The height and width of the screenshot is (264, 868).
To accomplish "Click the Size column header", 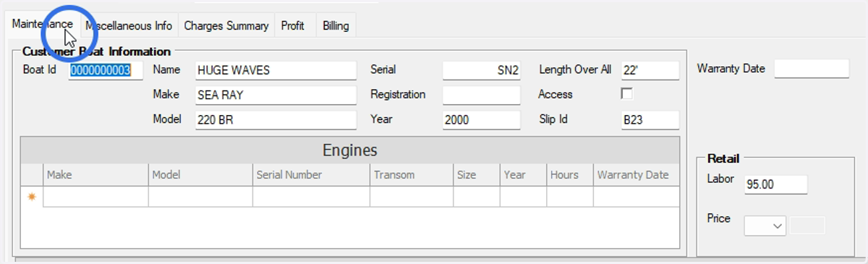I will tap(477, 175).
